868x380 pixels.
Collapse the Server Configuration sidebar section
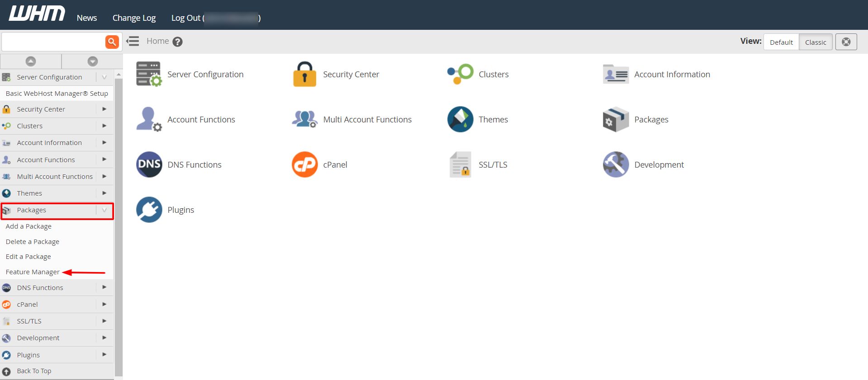click(104, 77)
